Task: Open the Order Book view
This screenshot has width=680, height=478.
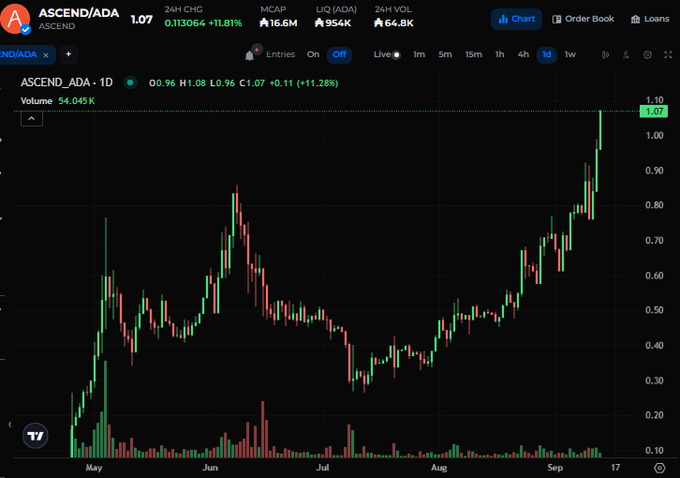Action: point(583,19)
